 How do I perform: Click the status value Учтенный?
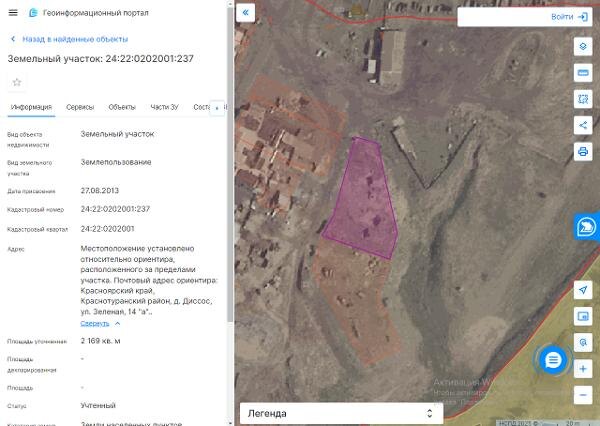click(98, 405)
